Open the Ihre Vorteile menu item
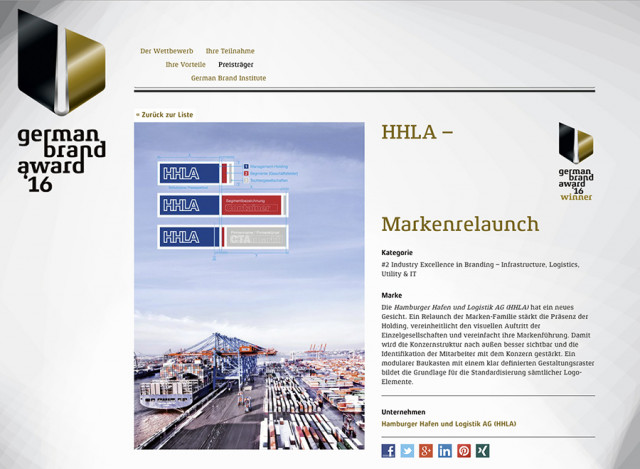 [x=185, y=64]
